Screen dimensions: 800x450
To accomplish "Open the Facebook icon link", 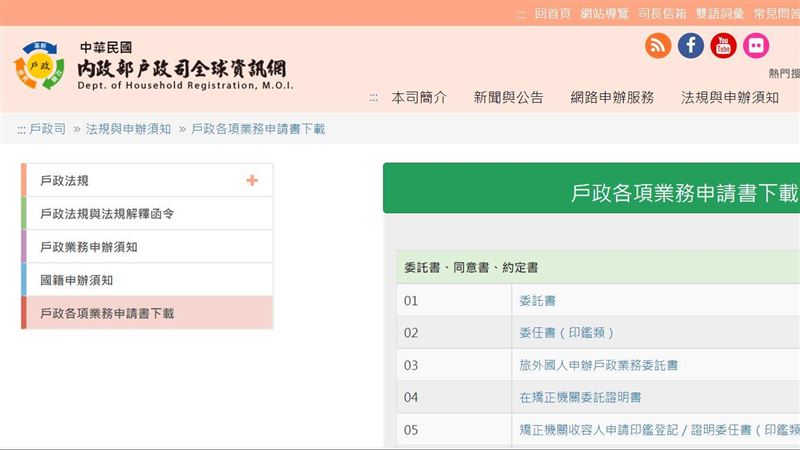I will (690, 45).
